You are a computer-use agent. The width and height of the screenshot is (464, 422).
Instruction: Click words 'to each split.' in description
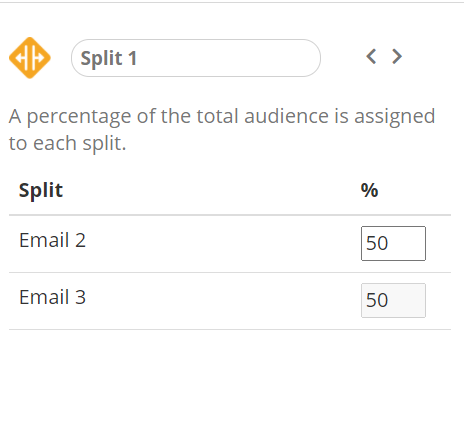67,144
